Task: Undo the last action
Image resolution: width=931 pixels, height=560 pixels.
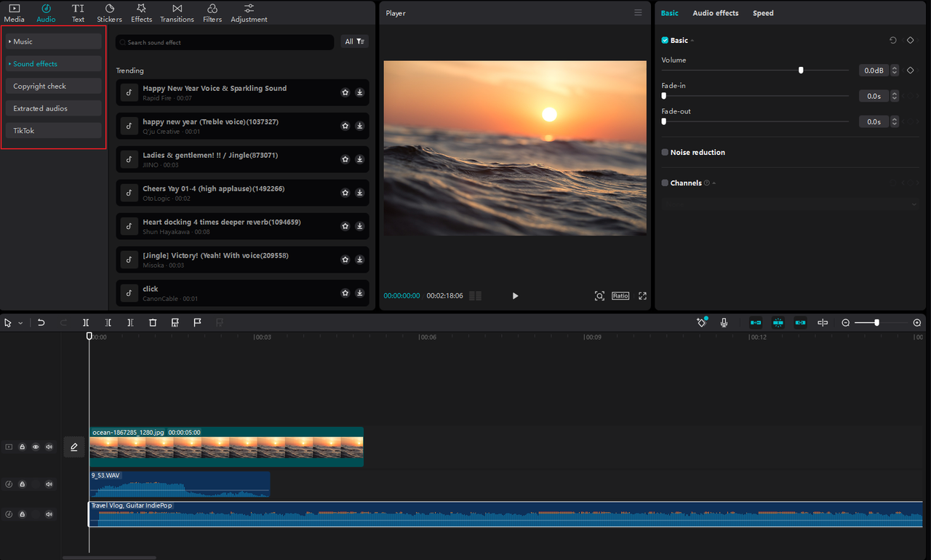Action: pyautogui.click(x=41, y=322)
